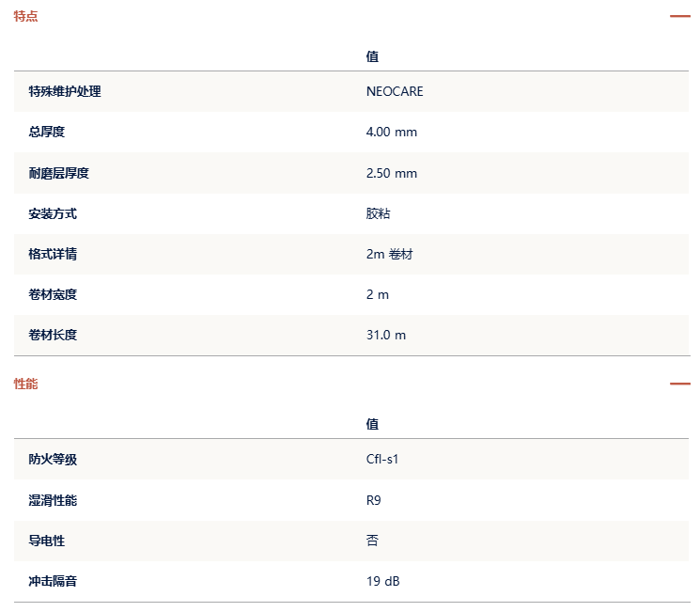
Task: Collapse the 特点 section using its minus icon
Action: pyautogui.click(x=679, y=16)
